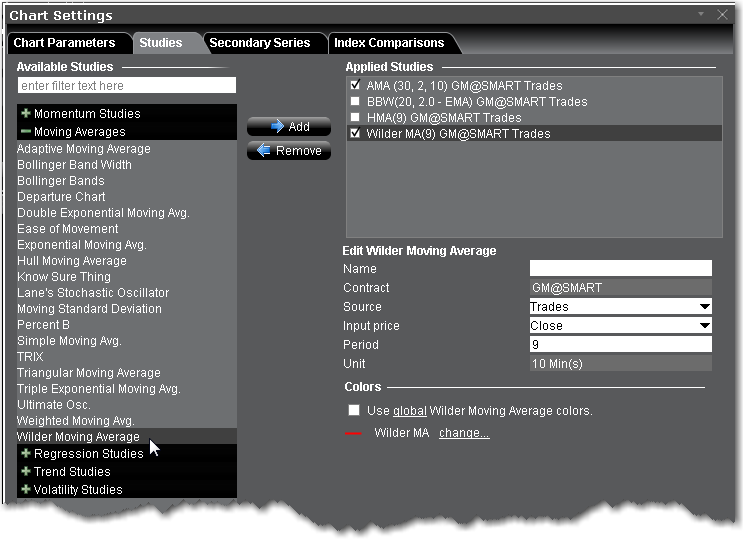The image size is (743, 545).
Task: Close the Chart Settings window
Action: [722, 15]
